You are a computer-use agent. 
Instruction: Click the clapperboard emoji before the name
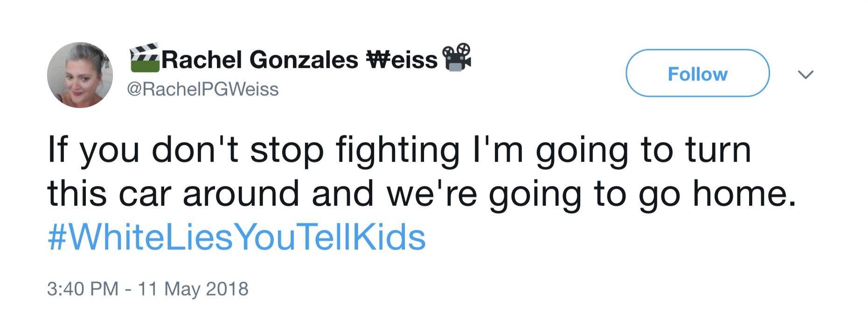click(x=145, y=58)
